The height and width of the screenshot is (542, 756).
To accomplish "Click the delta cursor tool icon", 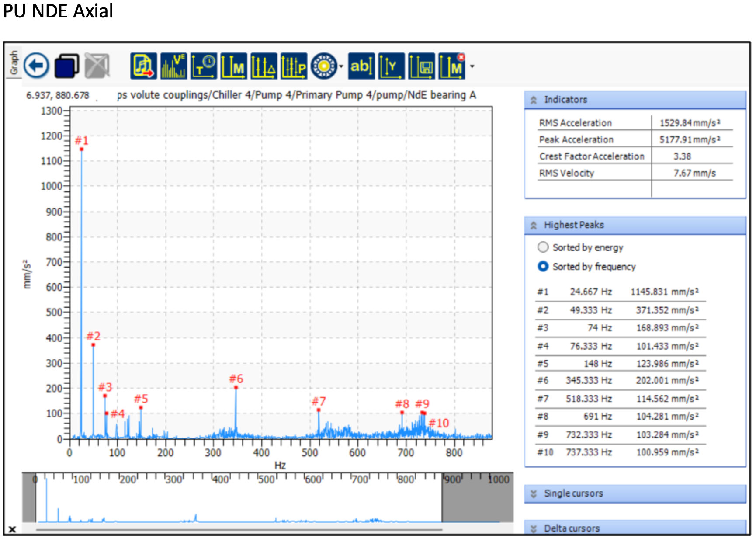I will coord(264,66).
